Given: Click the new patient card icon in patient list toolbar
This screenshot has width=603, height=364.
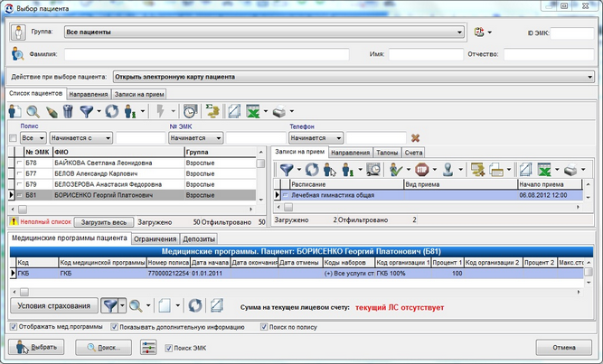Looking at the screenshot, I should pyautogui.click(x=14, y=111).
